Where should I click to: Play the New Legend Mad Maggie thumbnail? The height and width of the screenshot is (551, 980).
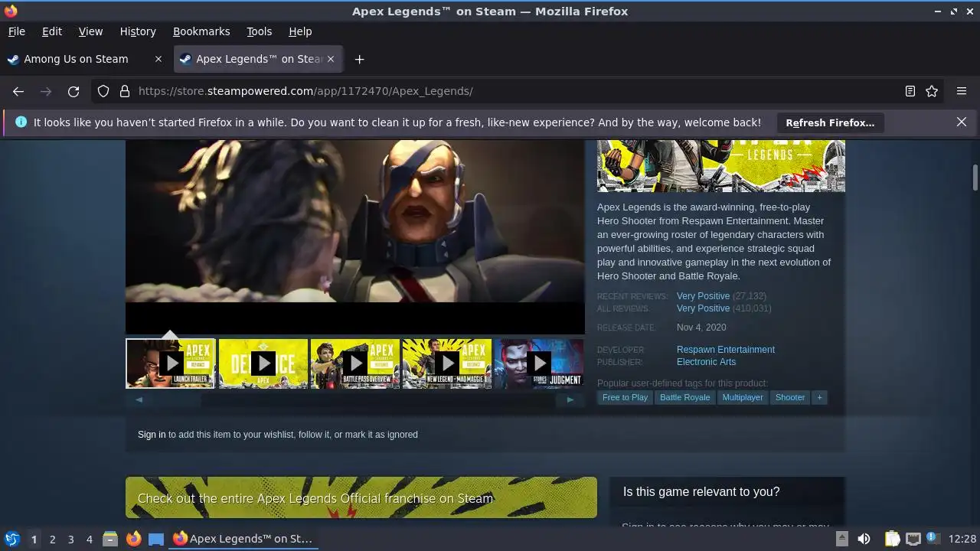[447, 364]
